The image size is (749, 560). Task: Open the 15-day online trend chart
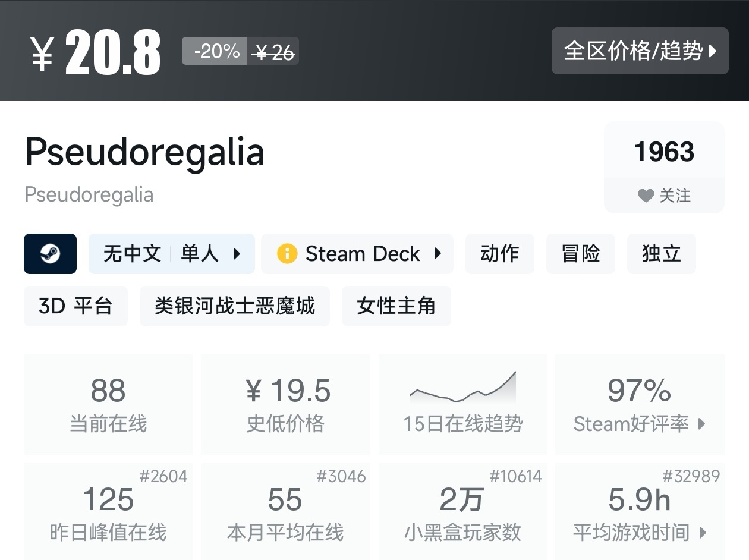(462, 404)
